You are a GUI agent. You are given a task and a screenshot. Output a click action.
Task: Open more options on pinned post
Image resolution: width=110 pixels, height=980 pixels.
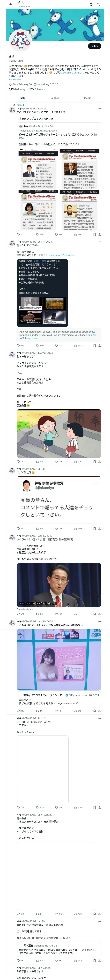click(x=99, y=108)
